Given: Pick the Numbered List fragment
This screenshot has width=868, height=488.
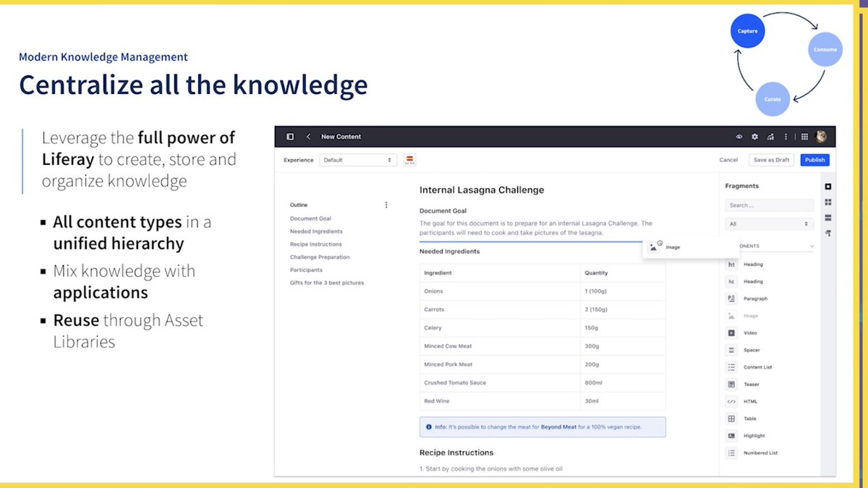Looking at the screenshot, I should tap(768, 453).
